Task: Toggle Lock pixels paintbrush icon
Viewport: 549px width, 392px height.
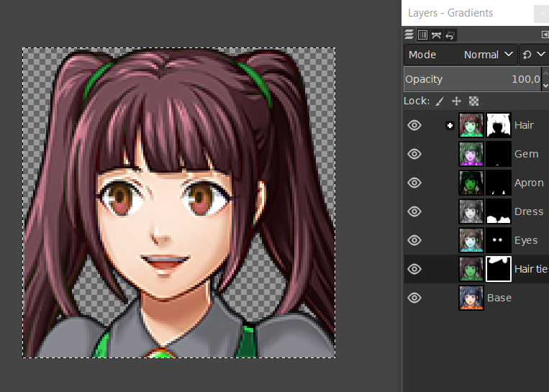Action: [x=440, y=101]
